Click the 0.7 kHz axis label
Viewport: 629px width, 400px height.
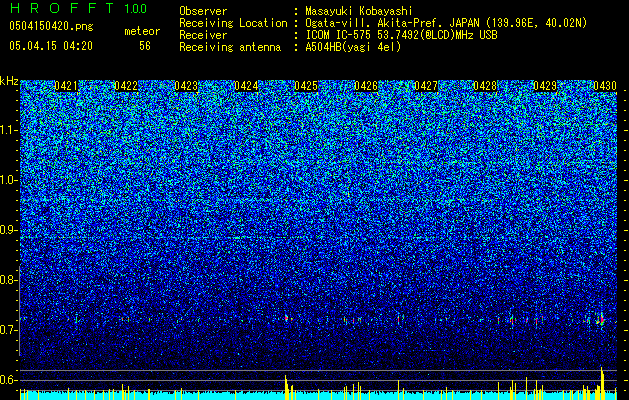click(x=9, y=330)
